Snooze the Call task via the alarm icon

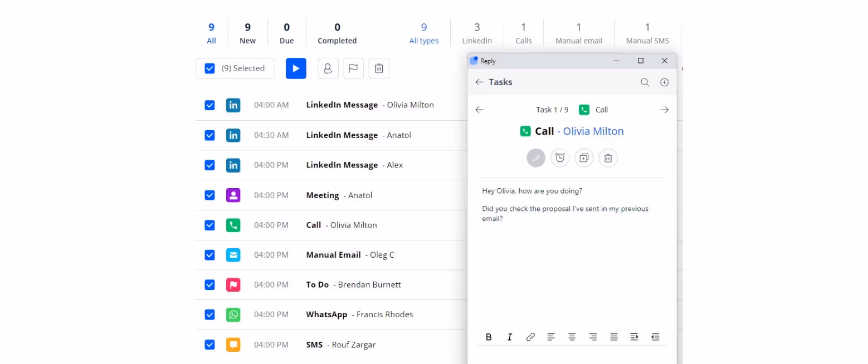pos(560,158)
